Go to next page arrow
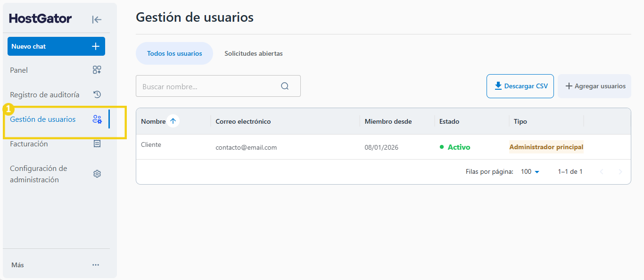 click(620, 172)
